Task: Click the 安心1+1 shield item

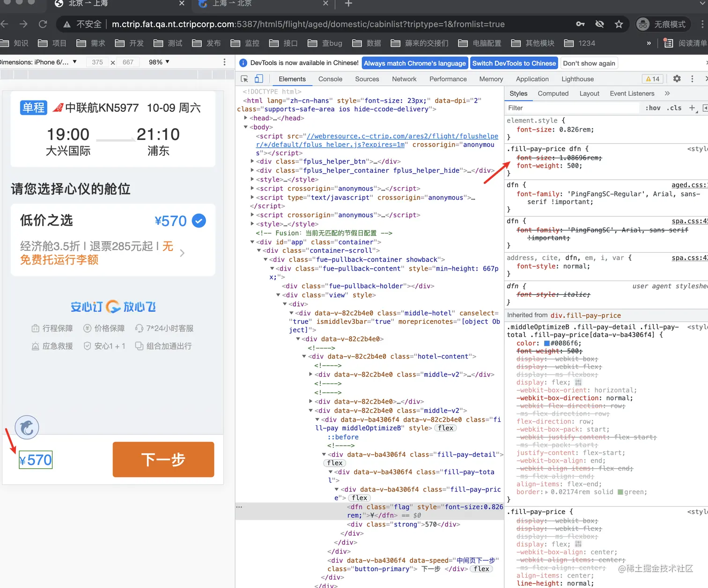Action: [x=104, y=346]
